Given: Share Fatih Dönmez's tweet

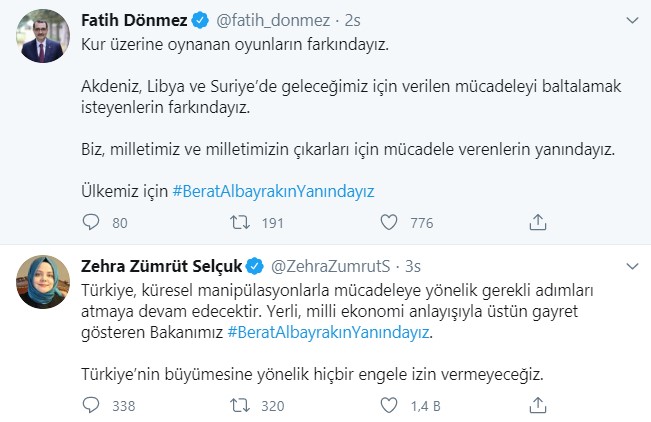Looking at the screenshot, I should click(x=537, y=221).
